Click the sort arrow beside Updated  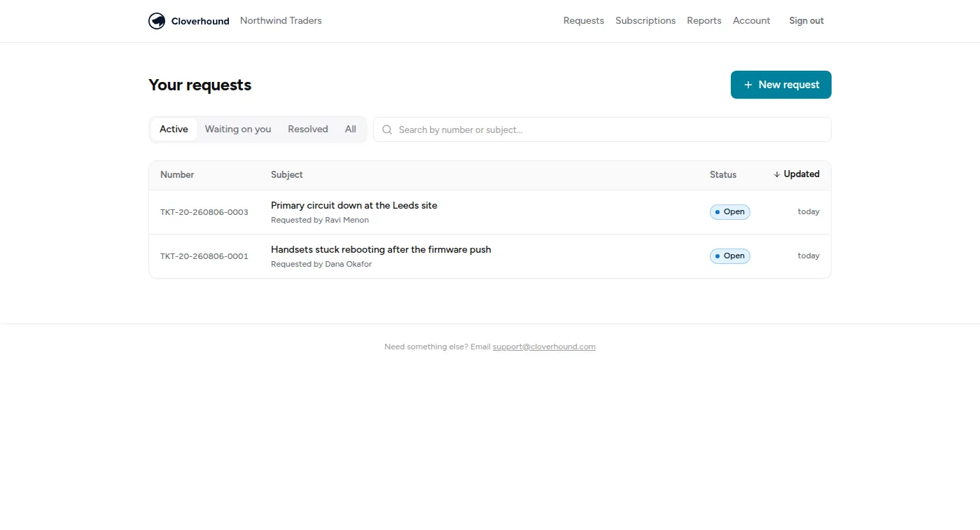tap(777, 174)
